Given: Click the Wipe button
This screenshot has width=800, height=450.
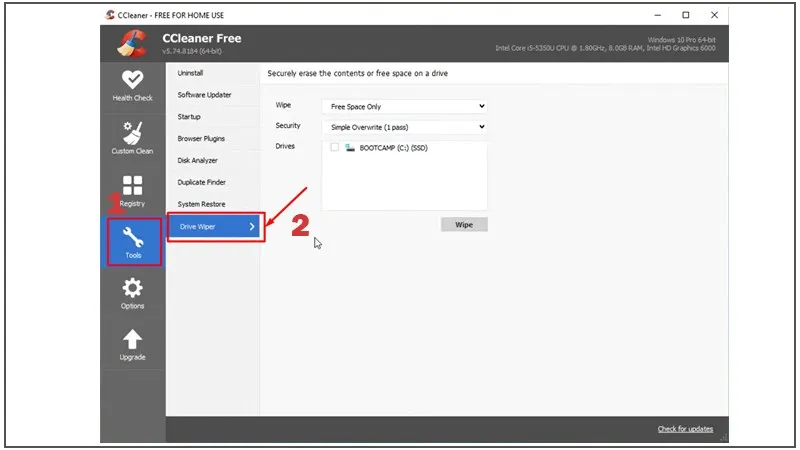Looking at the screenshot, I should (x=464, y=224).
